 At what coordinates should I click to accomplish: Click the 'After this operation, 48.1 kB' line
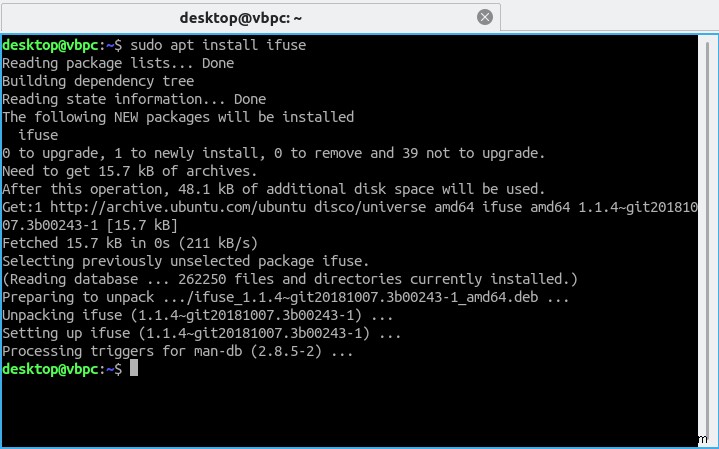click(x=274, y=189)
